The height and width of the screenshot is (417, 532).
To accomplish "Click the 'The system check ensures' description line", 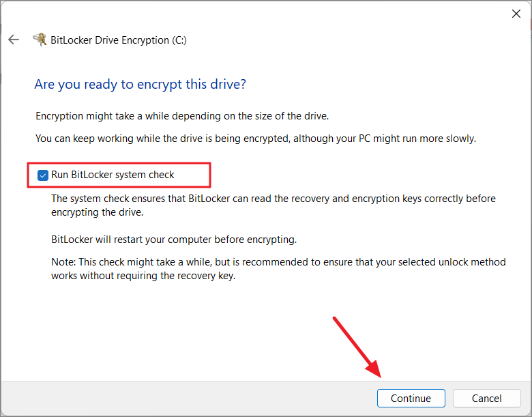I will point(274,199).
